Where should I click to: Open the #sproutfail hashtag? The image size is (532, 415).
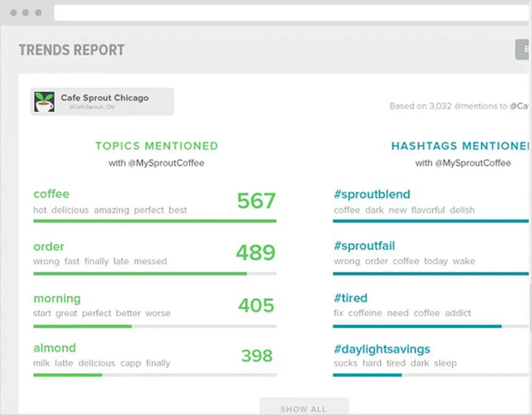[364, 246]
